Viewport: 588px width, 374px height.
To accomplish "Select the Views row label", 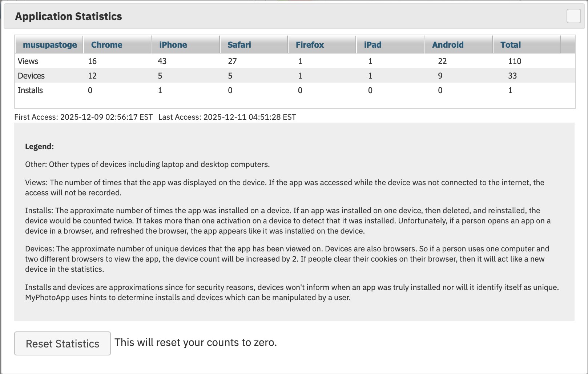I will coord(28,61).
